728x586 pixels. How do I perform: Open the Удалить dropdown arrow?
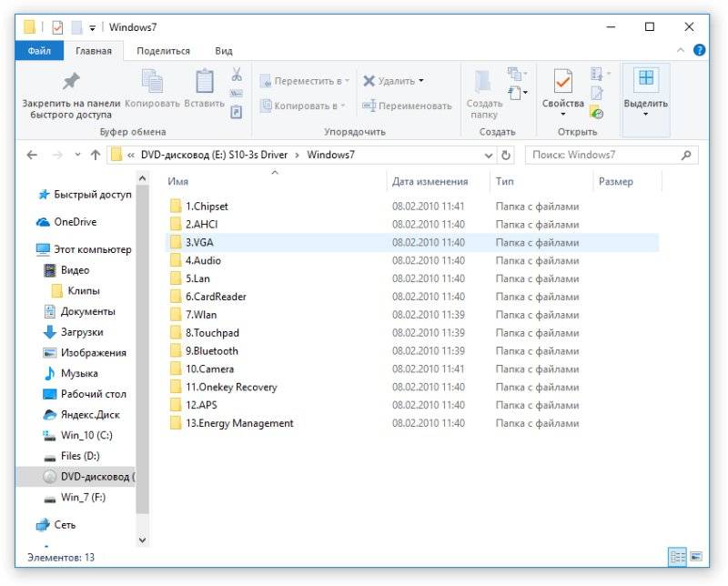pos(421,81)
